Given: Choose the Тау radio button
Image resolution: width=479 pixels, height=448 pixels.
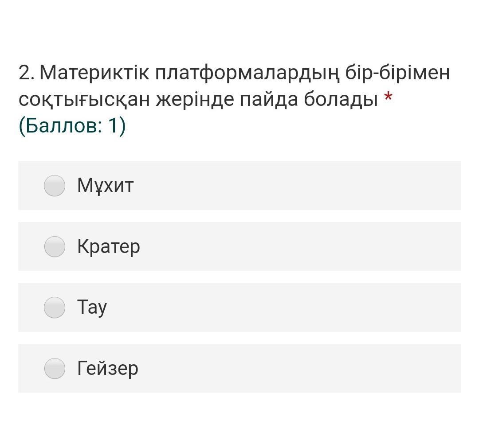Looking at the screenshot, I should (55, 308).
